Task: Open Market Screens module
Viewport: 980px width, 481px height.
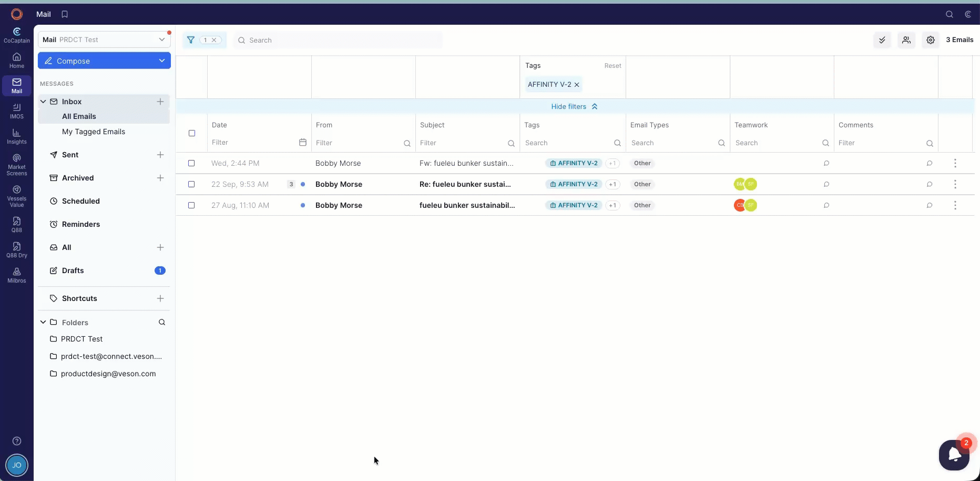Action: [17, 165]
